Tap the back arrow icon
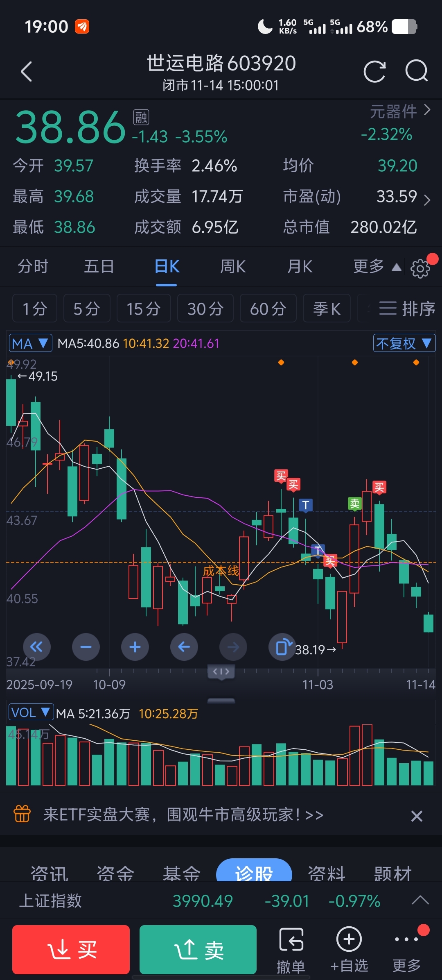The height and width of the screenshot is (980, 442). point(27,72)
